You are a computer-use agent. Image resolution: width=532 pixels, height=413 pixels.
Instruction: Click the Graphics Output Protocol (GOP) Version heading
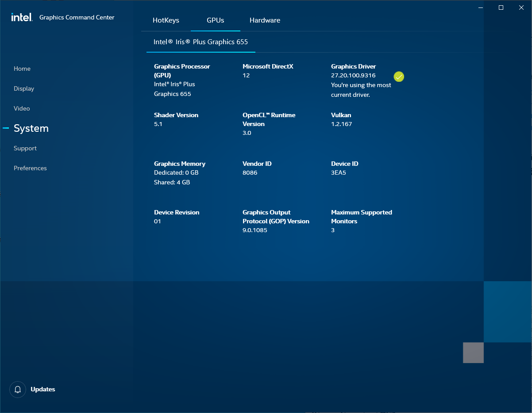pos(276,217)
